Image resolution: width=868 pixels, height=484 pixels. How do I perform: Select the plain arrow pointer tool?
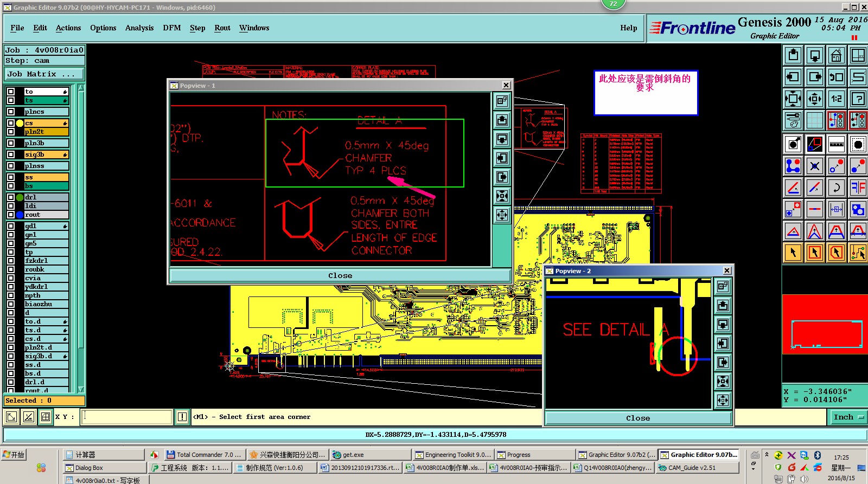(x=793, y=253)
